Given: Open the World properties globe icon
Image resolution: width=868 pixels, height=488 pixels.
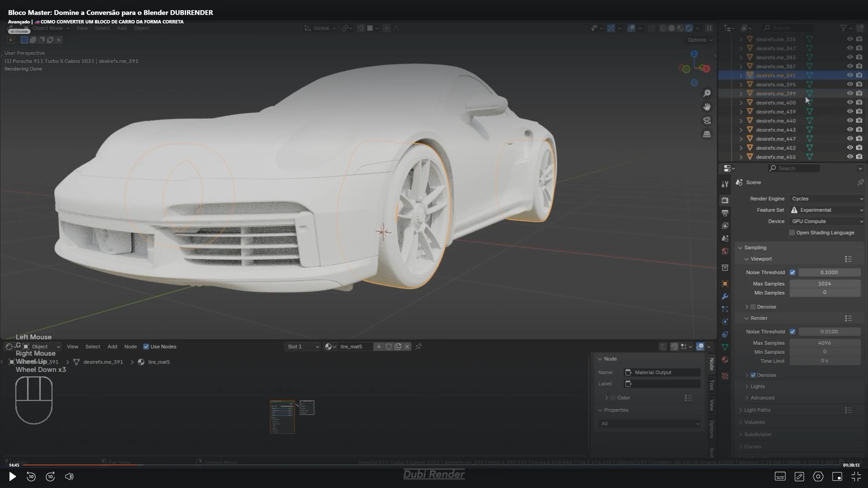Looking at the screenshot, I should 725,251.
